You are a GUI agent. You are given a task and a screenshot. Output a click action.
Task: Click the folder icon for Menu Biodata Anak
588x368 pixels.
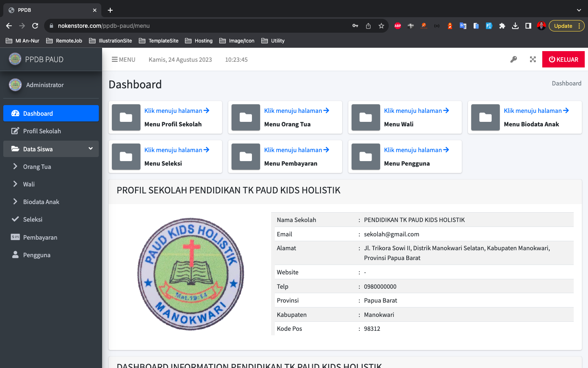point(485,117)
